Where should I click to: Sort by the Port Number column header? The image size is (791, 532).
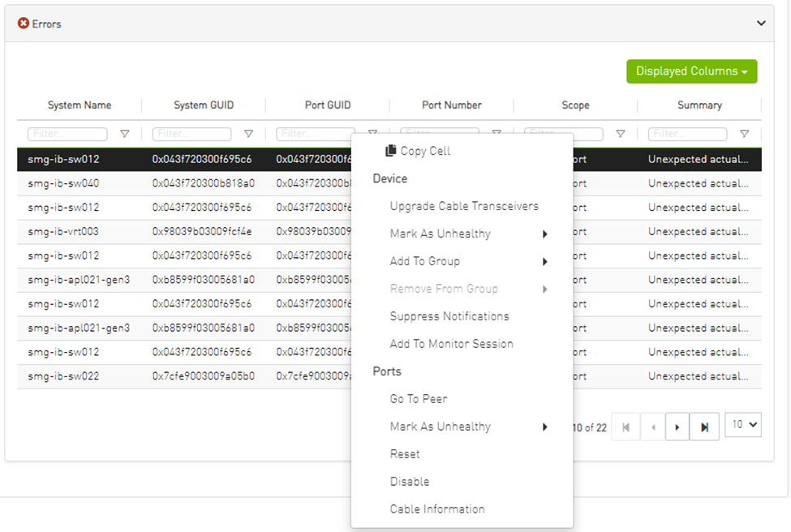451,105
